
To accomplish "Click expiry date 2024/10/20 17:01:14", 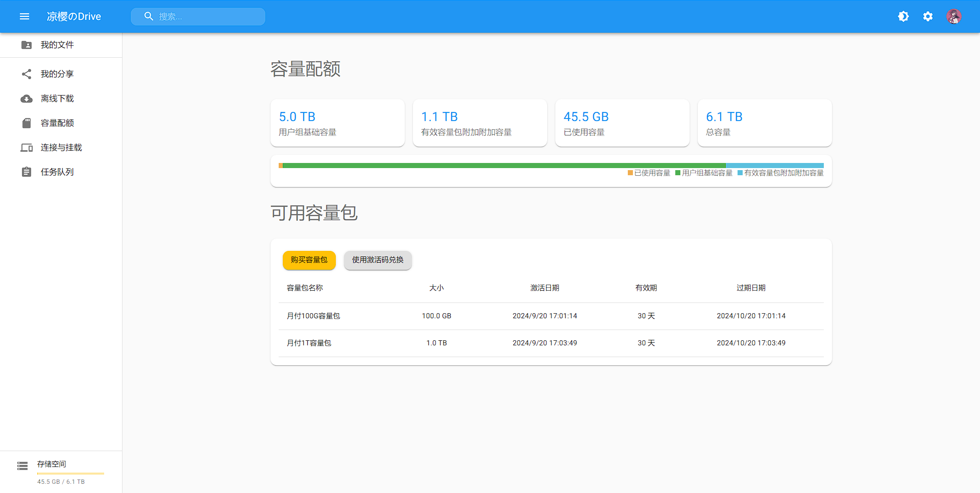I will tap(751, 316).
